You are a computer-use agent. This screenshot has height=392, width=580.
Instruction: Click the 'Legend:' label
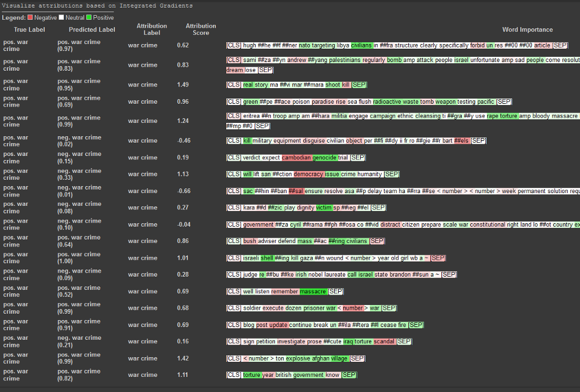pos(14,17)
